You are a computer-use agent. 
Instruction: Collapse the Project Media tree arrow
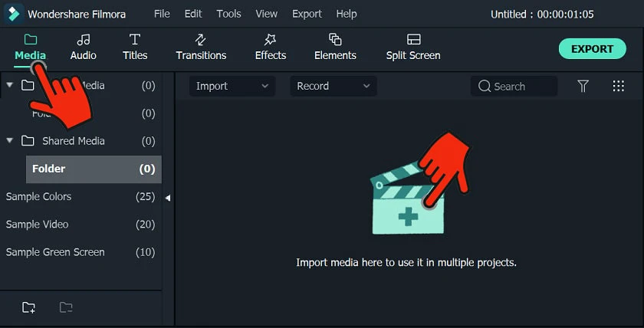tap(9, 85)
